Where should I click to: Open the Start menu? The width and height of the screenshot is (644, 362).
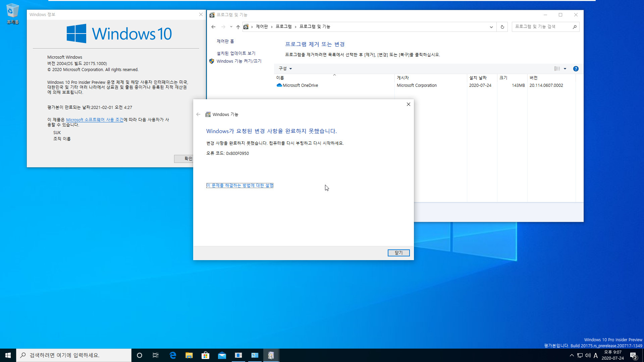8,355
